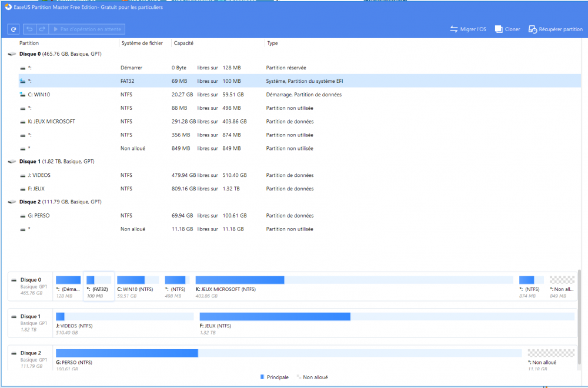The height and width of the screenshot is (388, 588).
Task: Select unallocated 11.18 GB block on Disque 2
Action: [551, 353]
